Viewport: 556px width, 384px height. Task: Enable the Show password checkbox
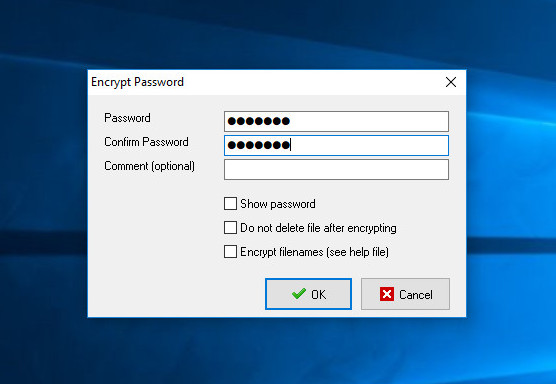point(230,204)
